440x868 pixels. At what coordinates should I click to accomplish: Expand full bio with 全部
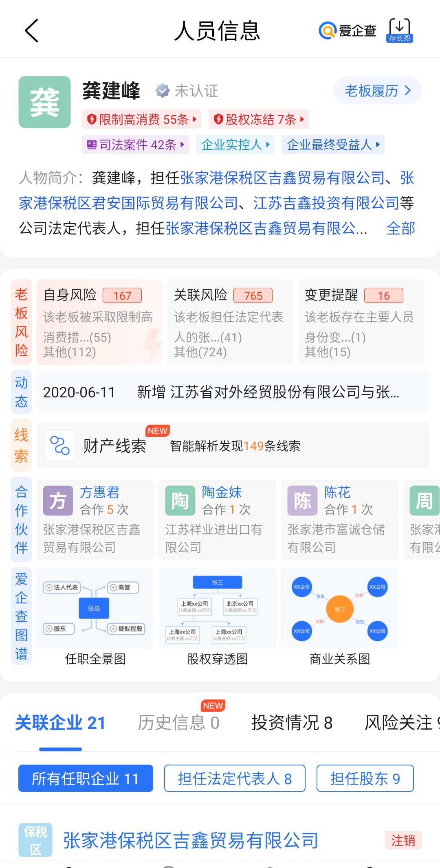[401, 228]
